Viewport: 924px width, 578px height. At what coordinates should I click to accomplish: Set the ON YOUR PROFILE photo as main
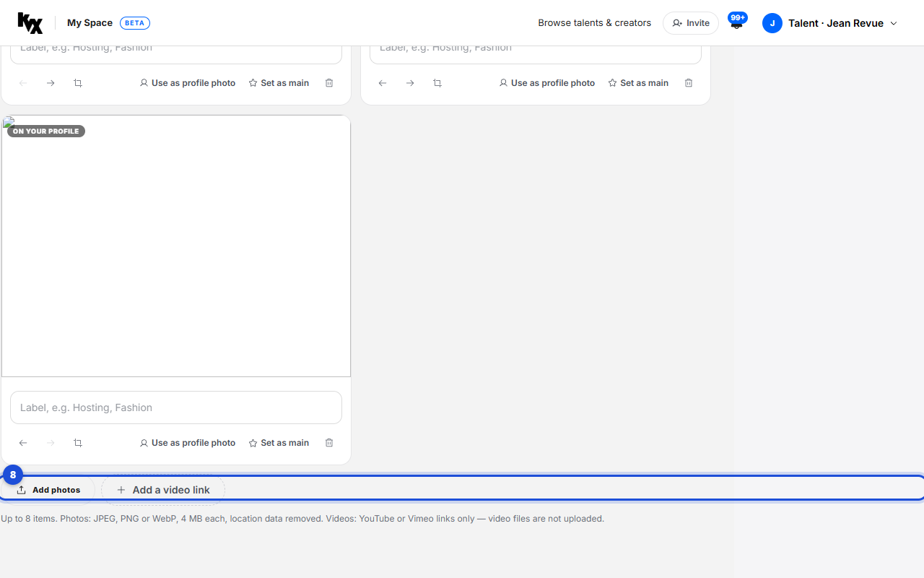click(x=279, y=443)
